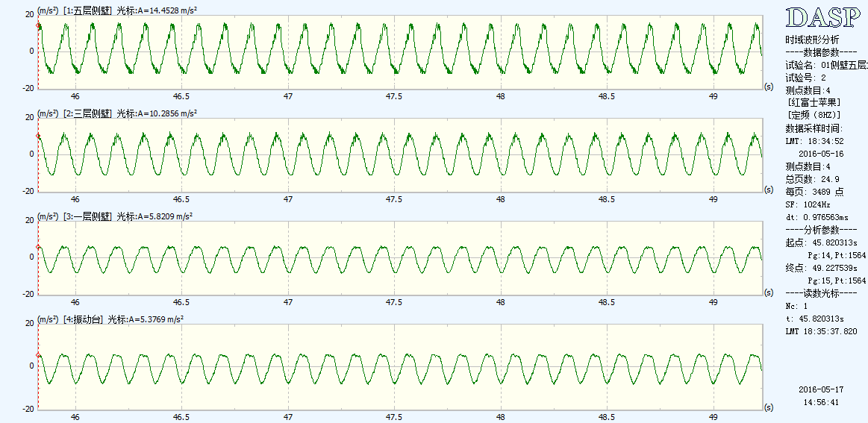The height and width of the screenshot is (423, 868).
Task: Click the dt: 0.976563ms value
Action: (x=817, y=217)
